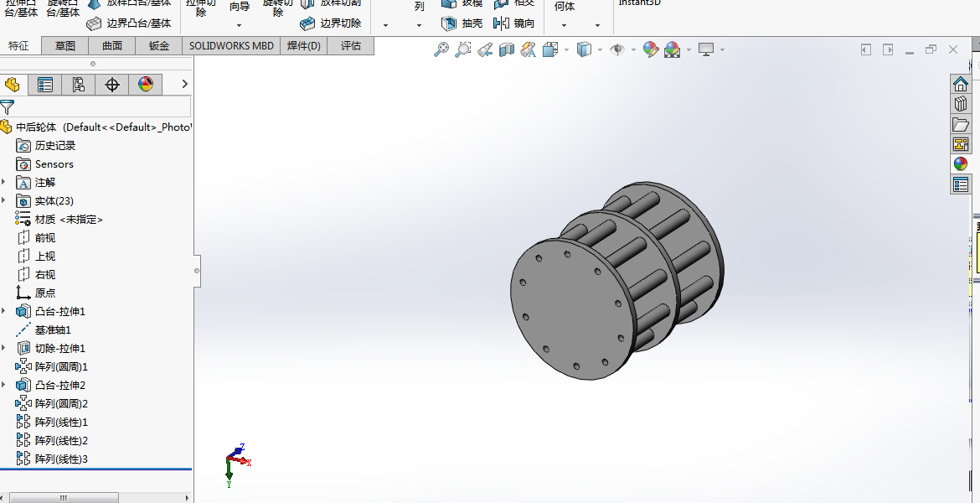980x503 pixels.
Task: Open the File Explorer task pane
Action: click(x=961, y=123)
